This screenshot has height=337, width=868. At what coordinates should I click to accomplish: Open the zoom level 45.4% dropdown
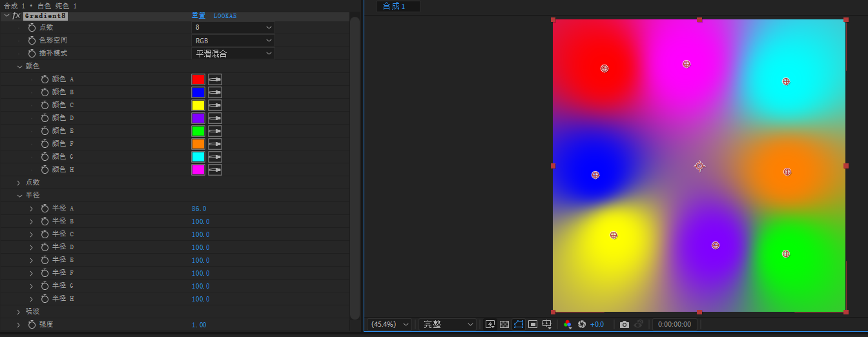(x=389, y=324)
